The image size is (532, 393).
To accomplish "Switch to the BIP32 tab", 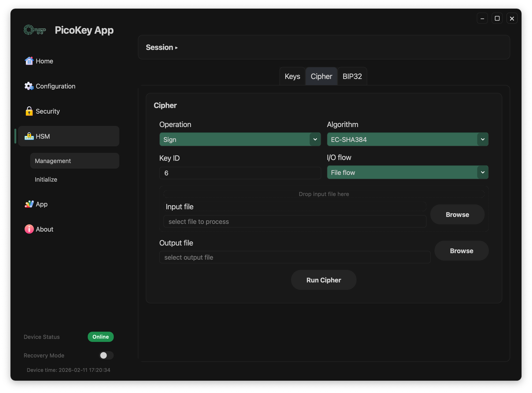I will (x=352, y=76).
